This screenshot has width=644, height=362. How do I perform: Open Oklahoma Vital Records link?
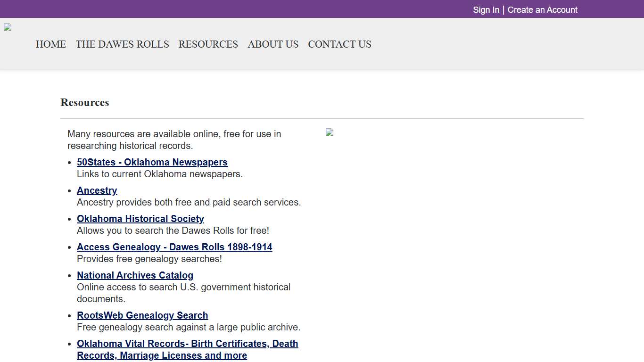tap(187, 344)
